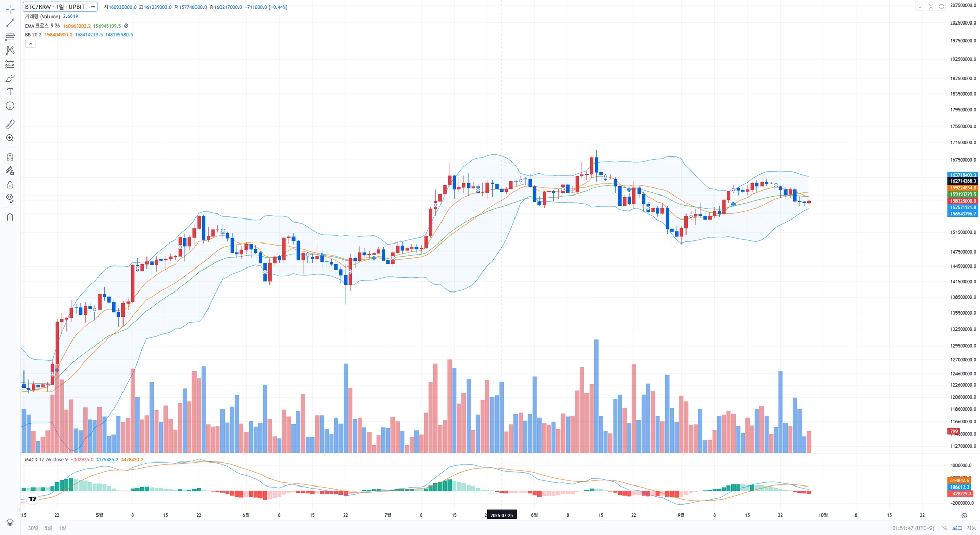Click the 158325000.0 red price label
This screenshot has height=535, width=980.
coord(963,201)
